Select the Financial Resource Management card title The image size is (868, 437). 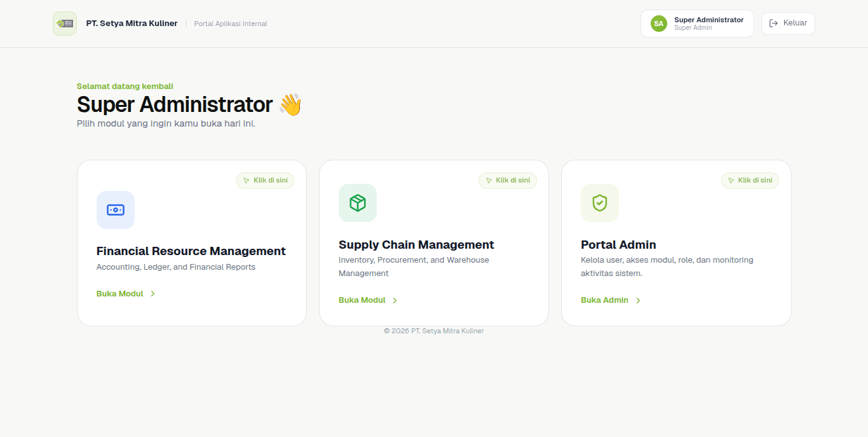[x=191, y=251]
